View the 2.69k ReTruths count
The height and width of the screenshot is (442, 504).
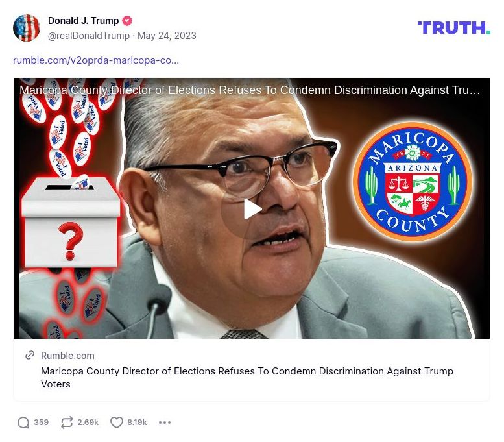pyautogui.click(x=88, y=423)
